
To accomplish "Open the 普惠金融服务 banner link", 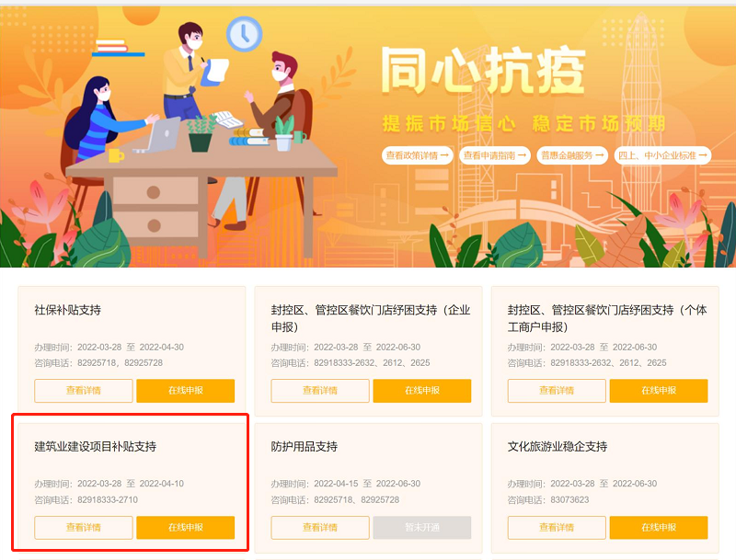I will (x=572, y=155).
